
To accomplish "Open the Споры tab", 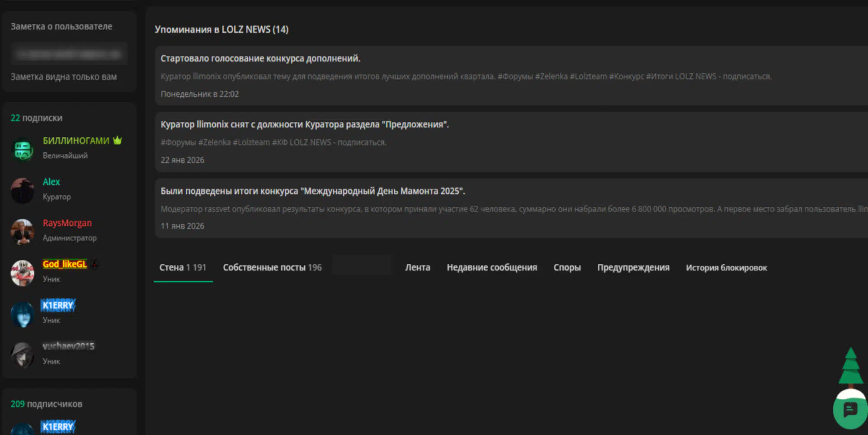I will tap(567, 267).
